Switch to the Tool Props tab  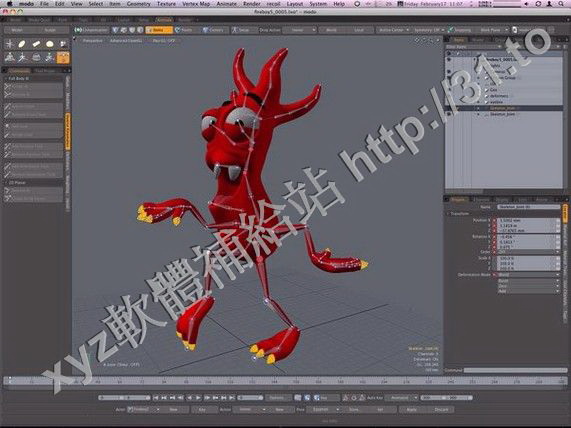click(45, 71)
